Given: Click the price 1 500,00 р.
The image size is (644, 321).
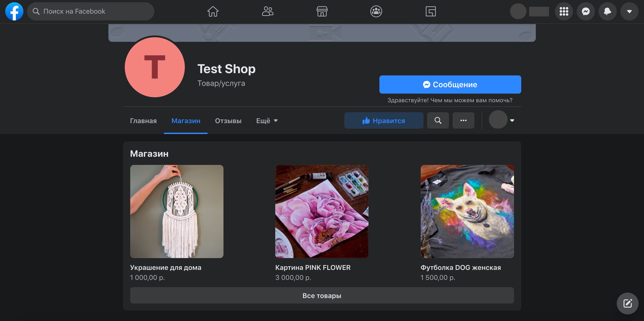Looking at the screenshot, I should click(x=438, y=278).
